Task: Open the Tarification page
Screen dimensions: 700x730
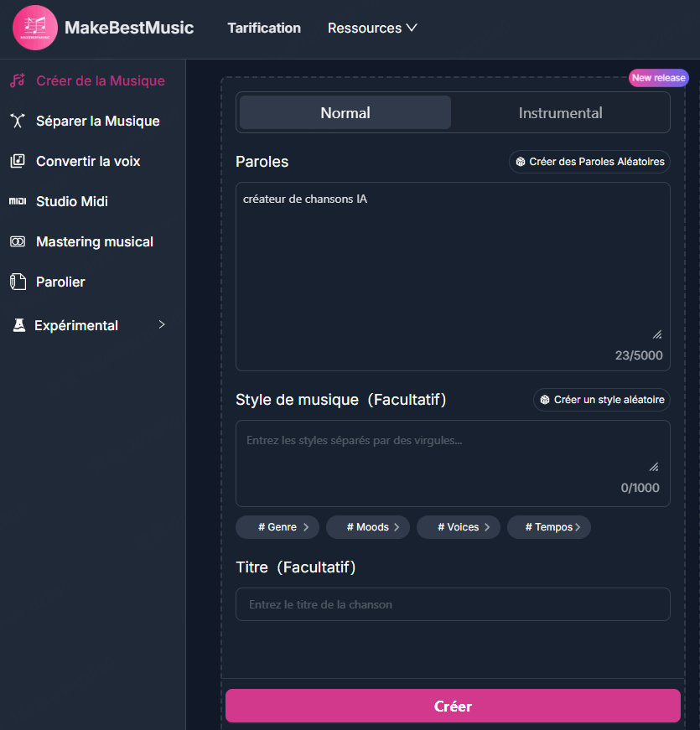Action: tap(264, 28)
